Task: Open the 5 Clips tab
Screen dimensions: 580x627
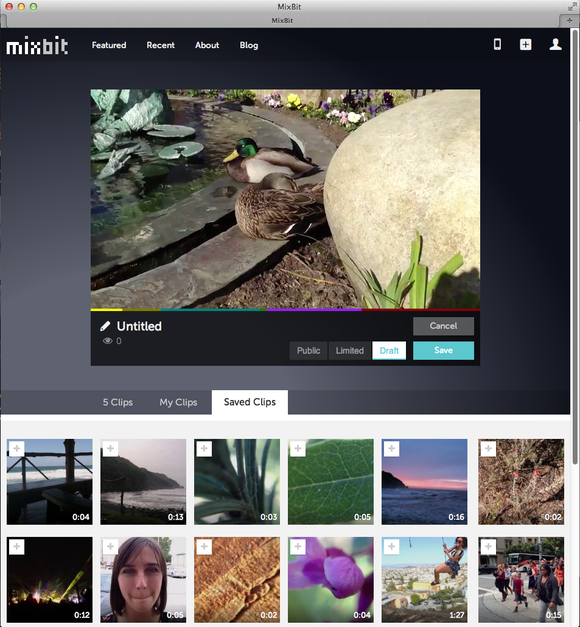Action: (x=118, y=402)
